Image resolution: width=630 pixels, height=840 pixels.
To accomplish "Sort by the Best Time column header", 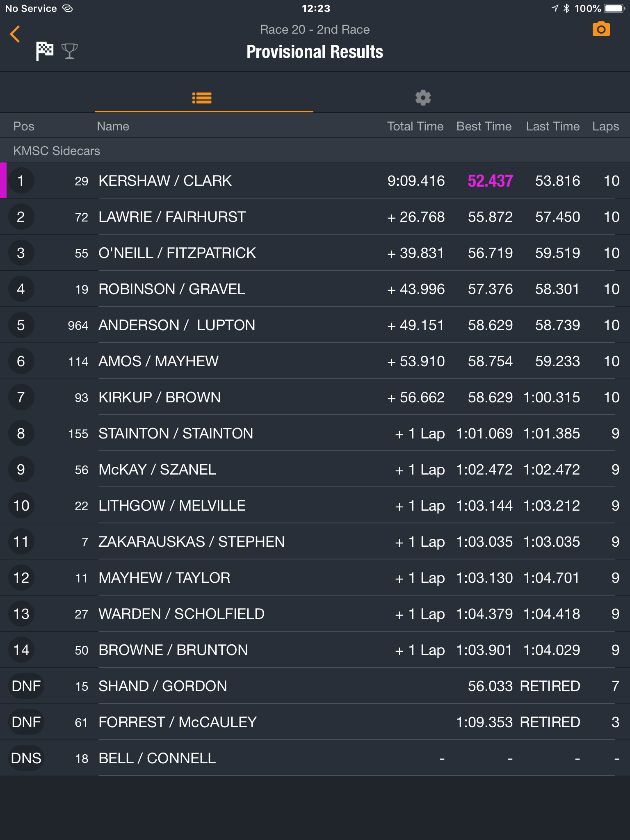I will (x=484, y=126).
